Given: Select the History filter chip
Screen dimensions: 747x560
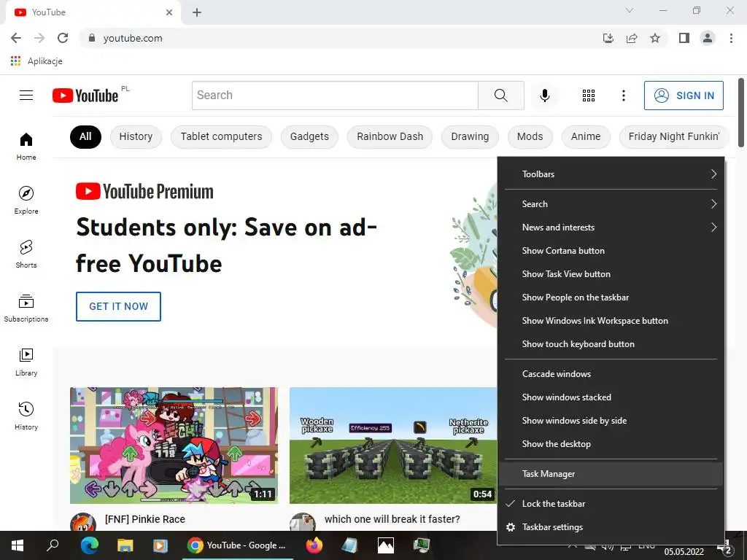Looking at the screenshot, I should [x=136, y=136].
